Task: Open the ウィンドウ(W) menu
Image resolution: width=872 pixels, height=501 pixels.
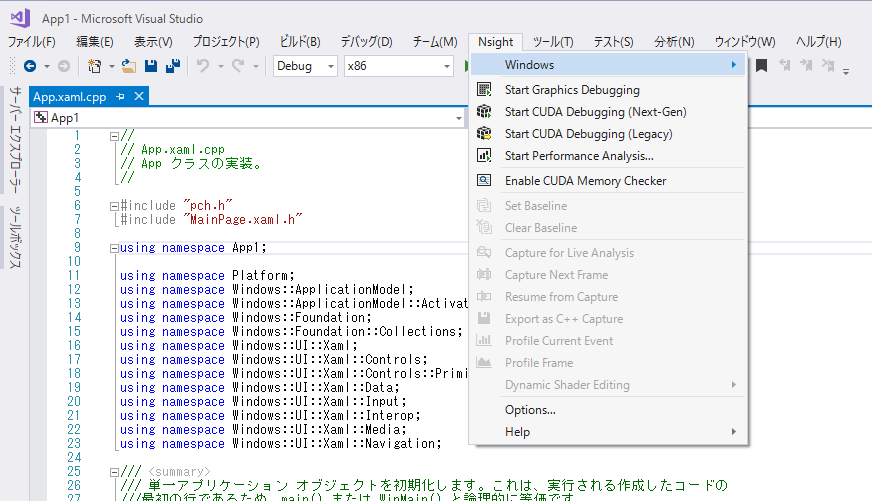Action: coord(745,42)
